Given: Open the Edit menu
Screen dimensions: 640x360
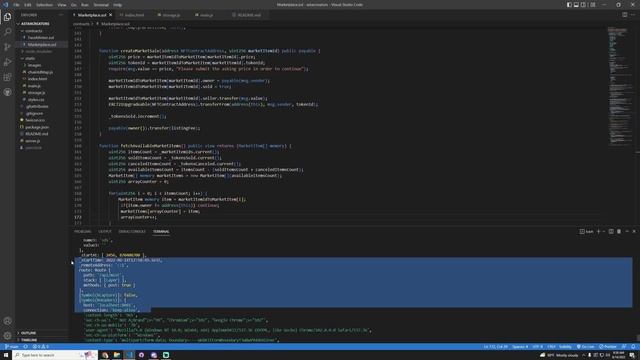Looking at the screenshot, I should click(27, 5).
